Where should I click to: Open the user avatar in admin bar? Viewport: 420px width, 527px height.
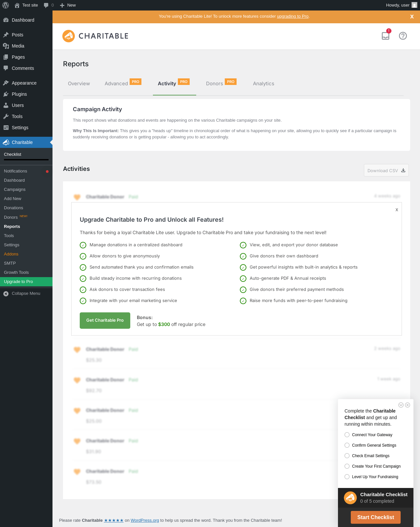(414, 5)
